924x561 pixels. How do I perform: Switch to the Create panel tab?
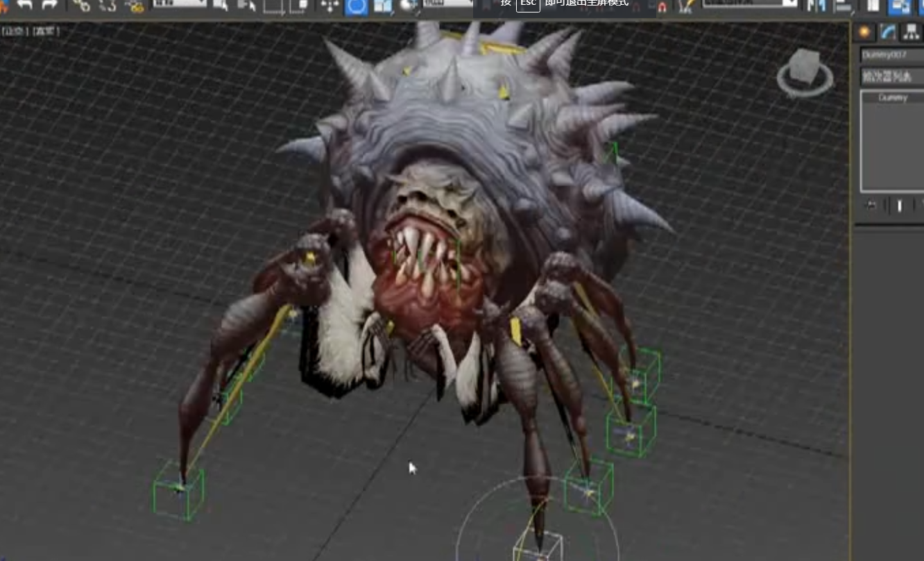click(x=864, y=32)
